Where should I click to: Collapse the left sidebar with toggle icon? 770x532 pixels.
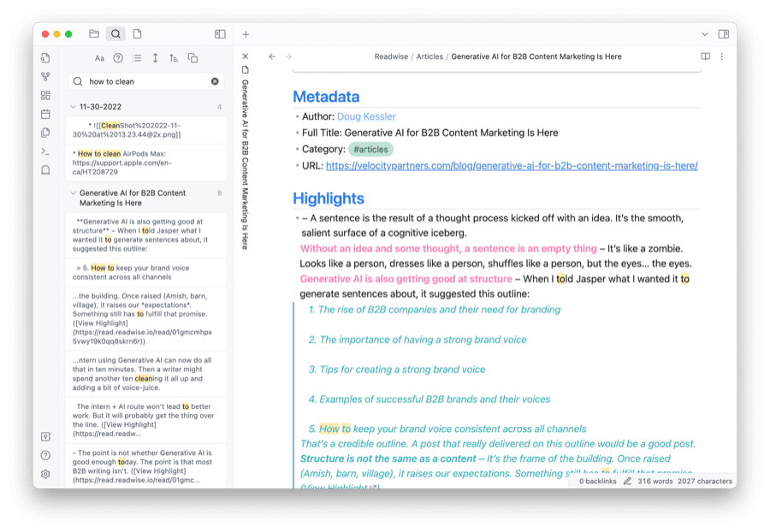coord(220,34)
